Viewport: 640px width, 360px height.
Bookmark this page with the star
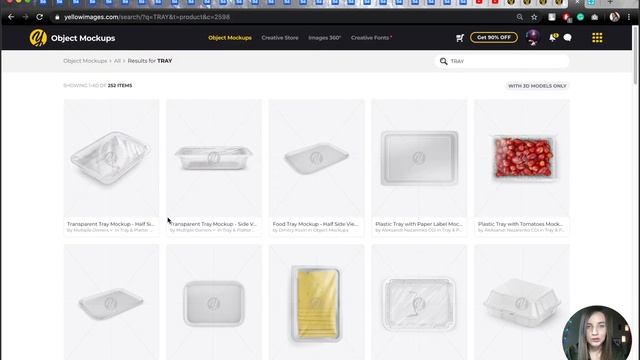534,17
